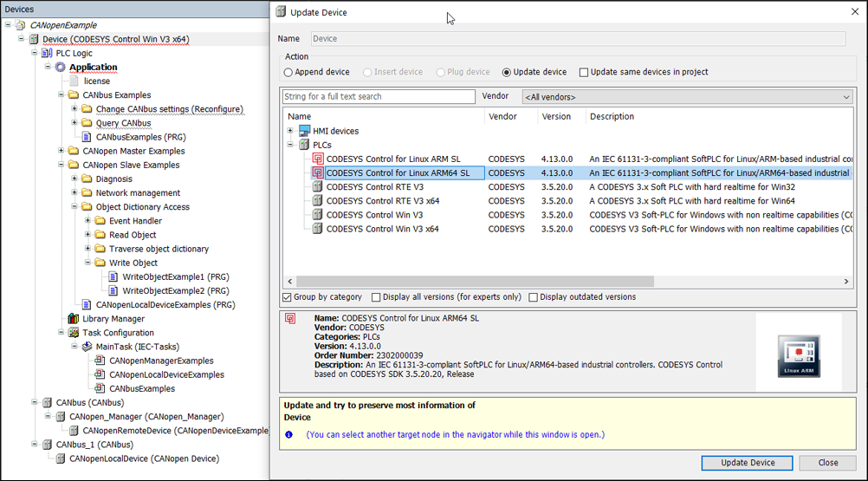Click the CANbus Examples folder icon
This screenshot has width=868, height=481.
point(74,95)
